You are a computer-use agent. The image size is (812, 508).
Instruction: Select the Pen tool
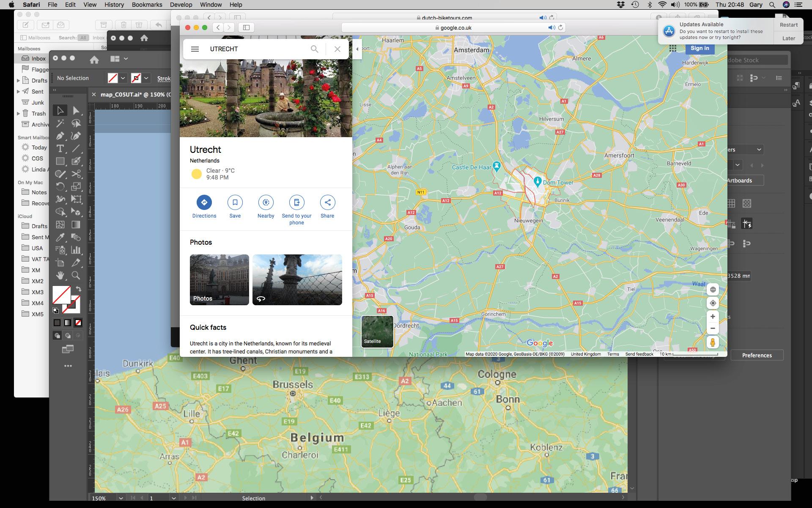60,136
